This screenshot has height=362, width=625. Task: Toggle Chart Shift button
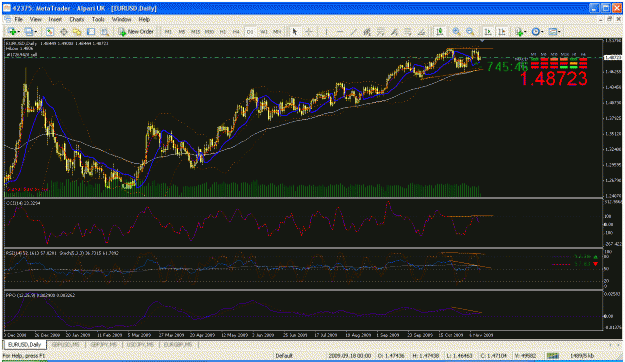[x=501, y=31]
